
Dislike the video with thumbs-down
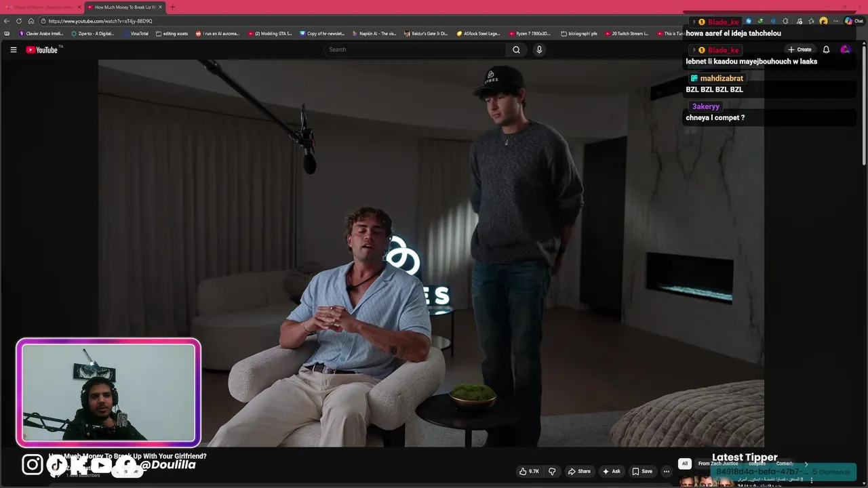pyautogui.click(x=552, y=471)
